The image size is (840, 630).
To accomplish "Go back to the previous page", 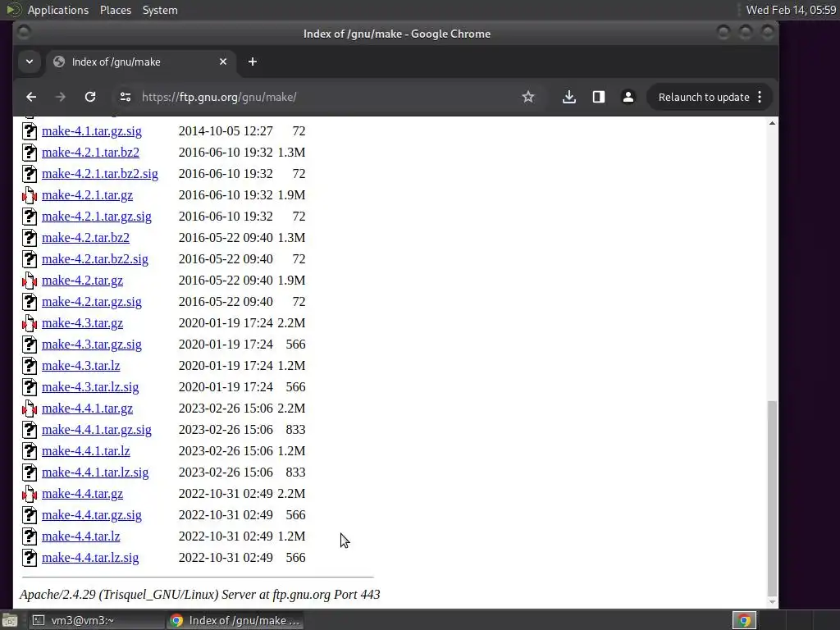I will (x=31, y=97).
